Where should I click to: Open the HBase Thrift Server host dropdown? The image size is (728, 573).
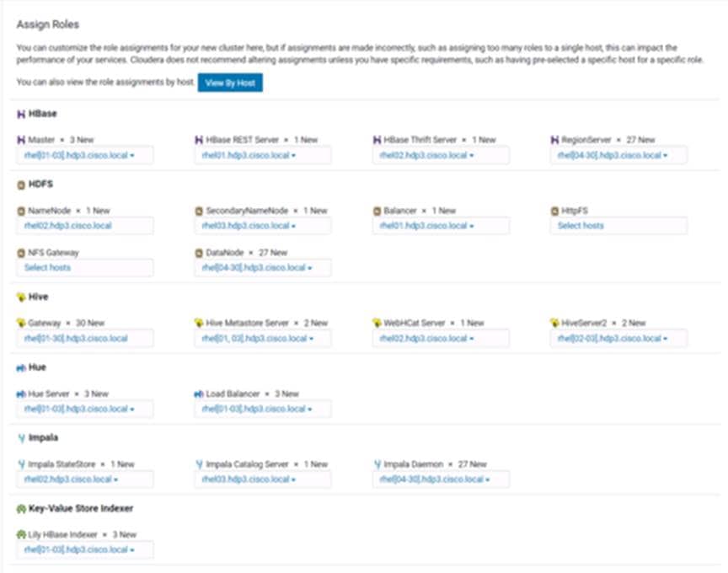click(441, 155)
